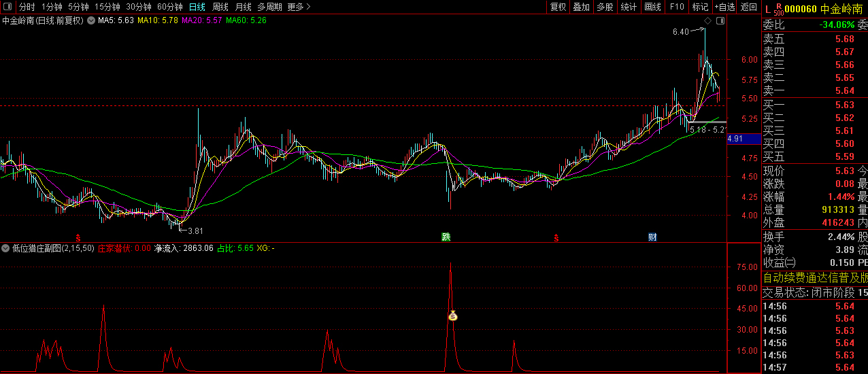Toggle the side panel icon beside the diamond

click(x=720, y=21)
